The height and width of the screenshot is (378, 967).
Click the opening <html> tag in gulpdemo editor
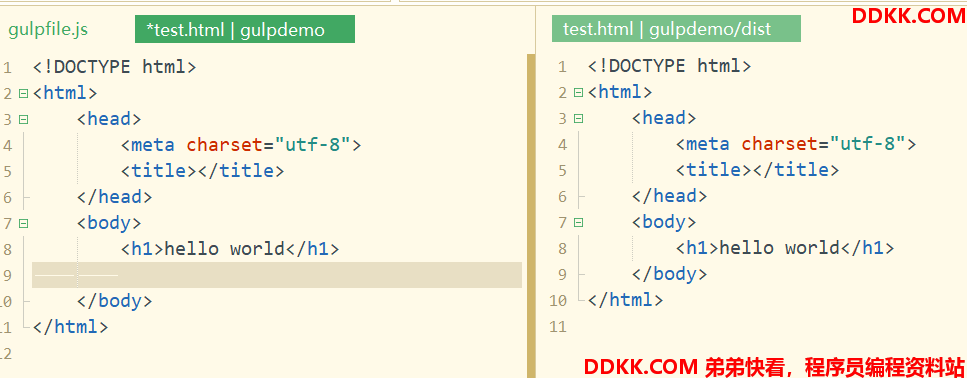65,94
